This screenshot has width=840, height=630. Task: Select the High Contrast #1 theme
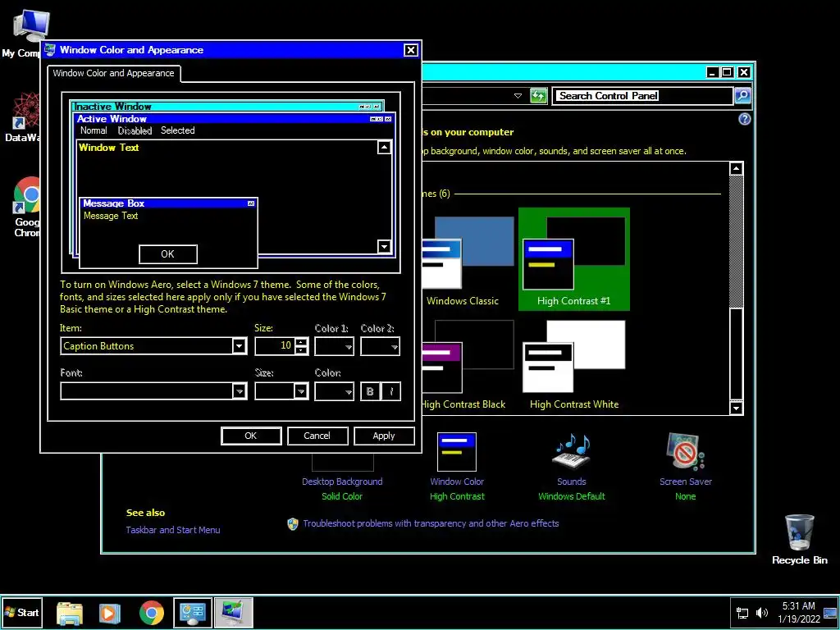coord(573,259)
